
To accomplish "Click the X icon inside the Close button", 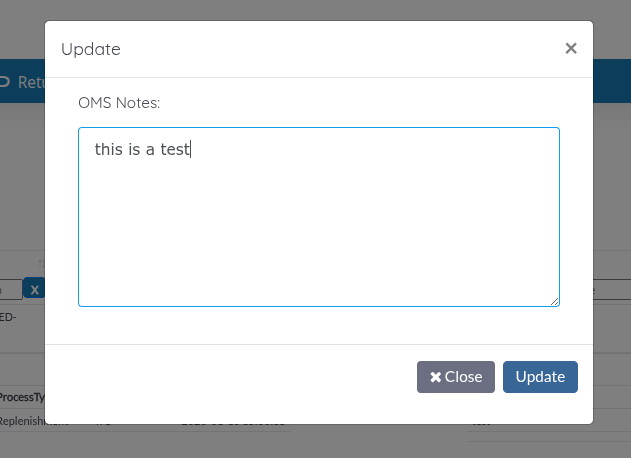I will pos(435,377).
